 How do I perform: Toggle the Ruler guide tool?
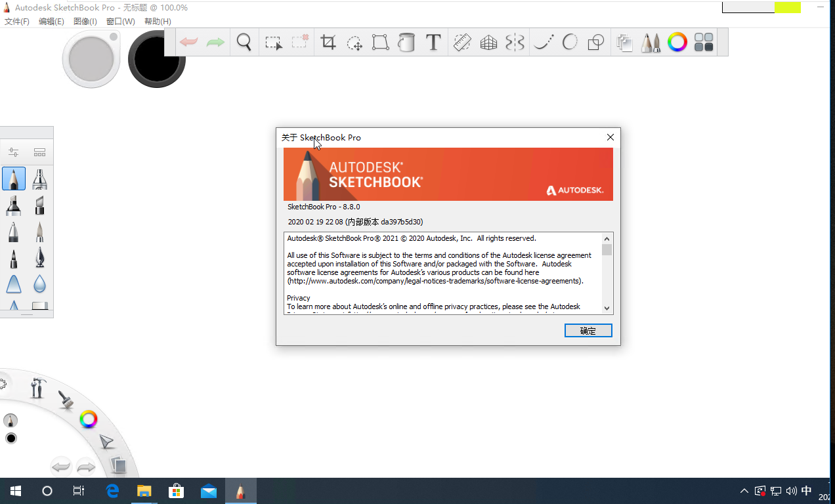[463, 43]
